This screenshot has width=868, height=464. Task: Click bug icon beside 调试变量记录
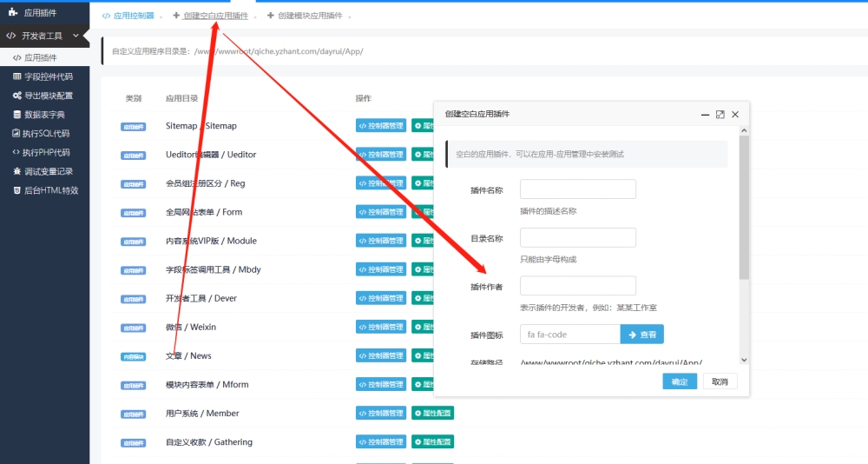click(x=17, y=171)
